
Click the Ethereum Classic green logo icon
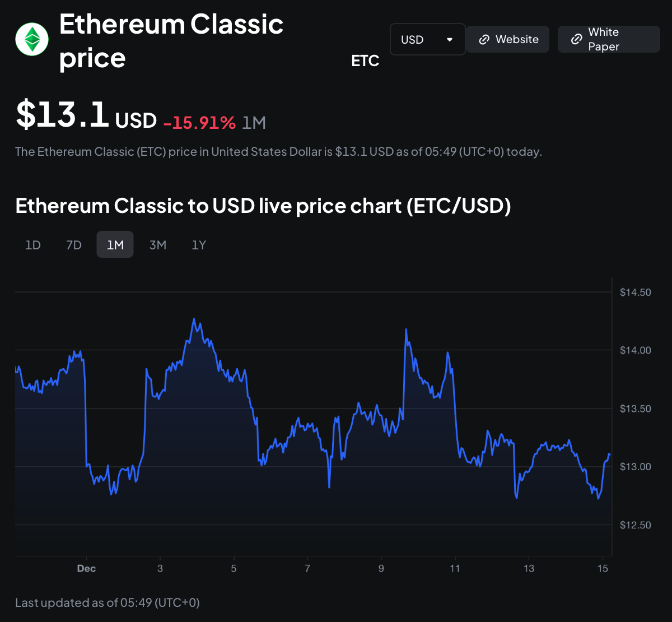32,40
